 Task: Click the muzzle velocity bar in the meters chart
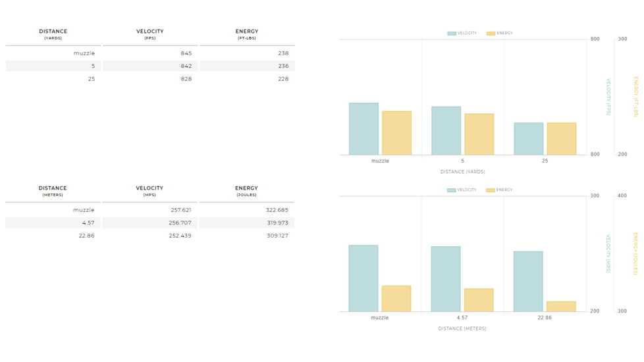point(363,278)
